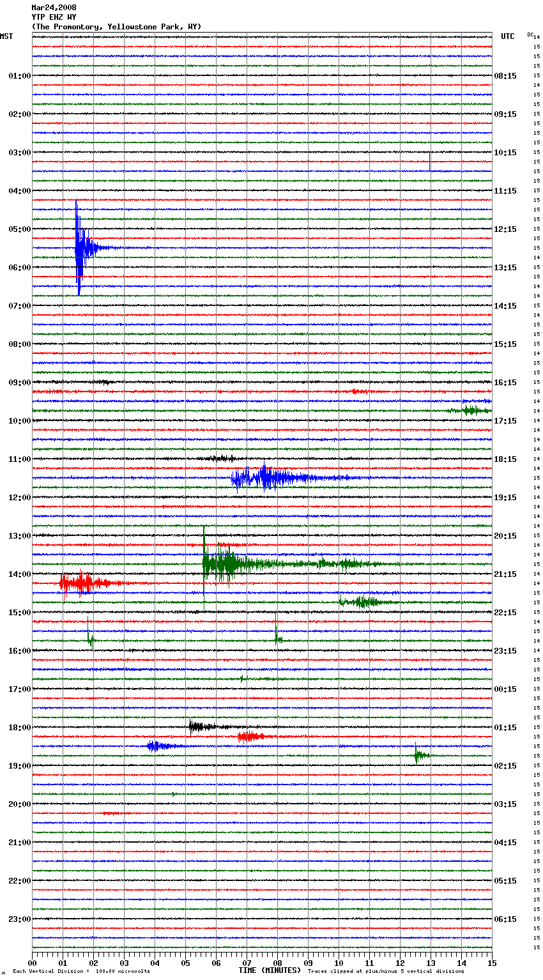Screen dimensions: 543x980
Task: Click the 04:15 UTC time label
Action: click(505, 843)
